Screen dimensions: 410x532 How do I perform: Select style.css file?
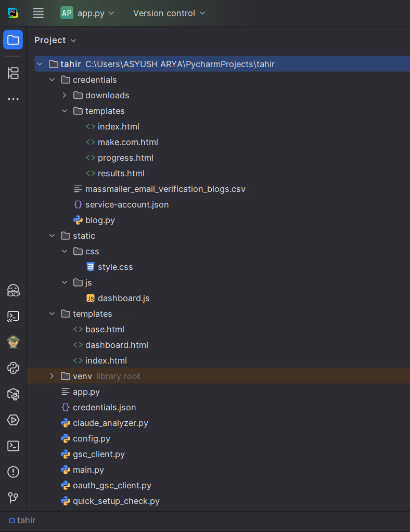point(116,267)
